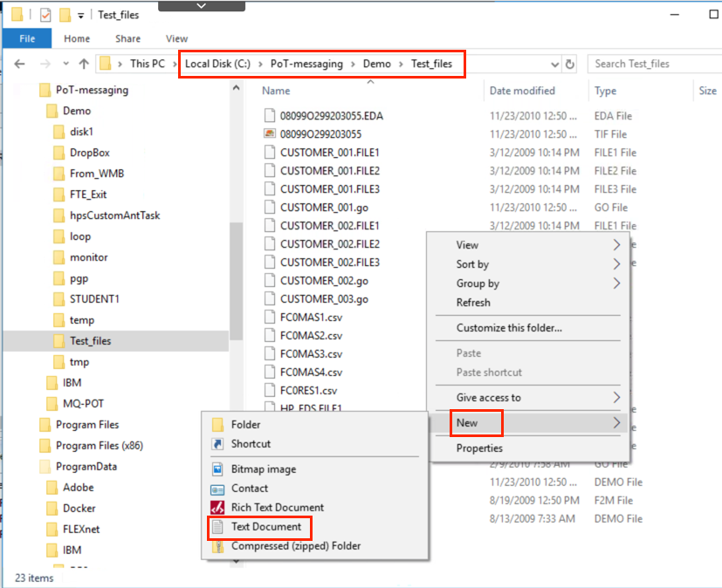Select the CUSTOMER_002.FILE3 file
The width and height of the screenshot is (722, 588).
pyautogui.click(x=330, y=263)
